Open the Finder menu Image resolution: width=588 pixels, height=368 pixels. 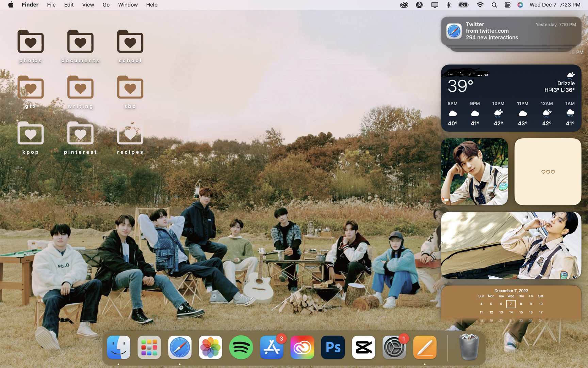tap(30, 5)
